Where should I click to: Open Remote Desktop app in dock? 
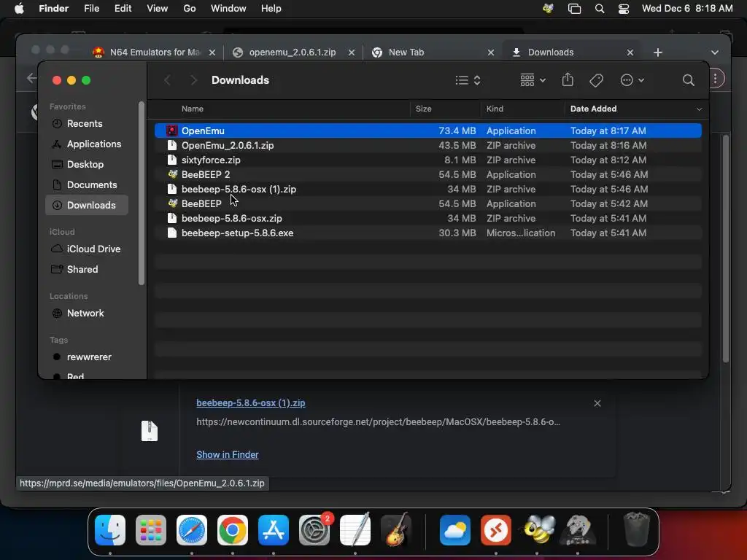pyautogui.click(x=496, y=530)
